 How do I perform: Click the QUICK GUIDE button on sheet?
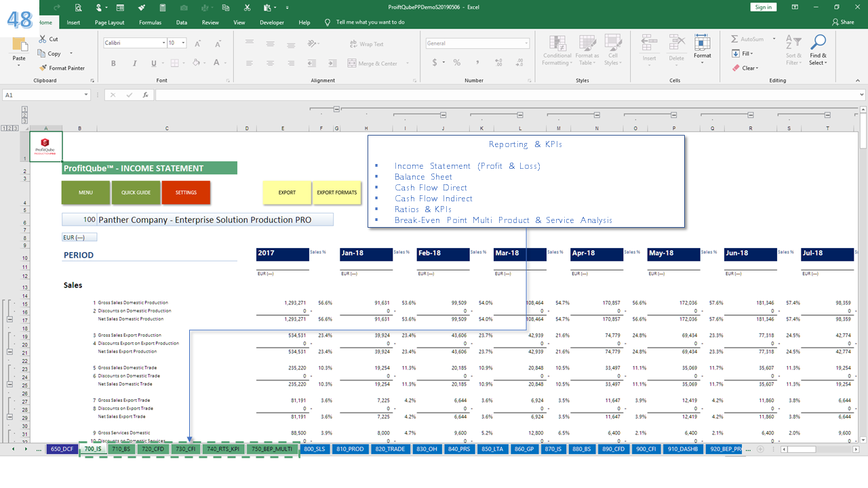pyautogui.click(x=136, y=192)
